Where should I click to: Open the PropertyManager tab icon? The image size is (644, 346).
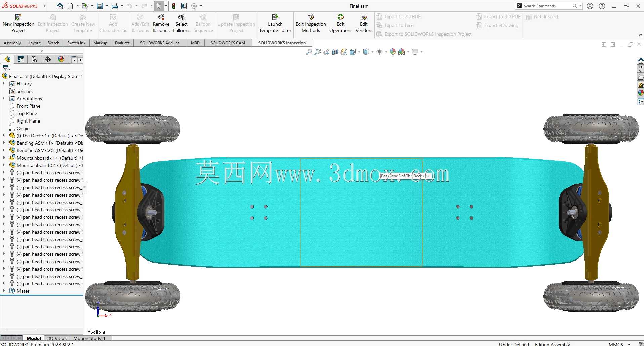click(x=21, y=59)
